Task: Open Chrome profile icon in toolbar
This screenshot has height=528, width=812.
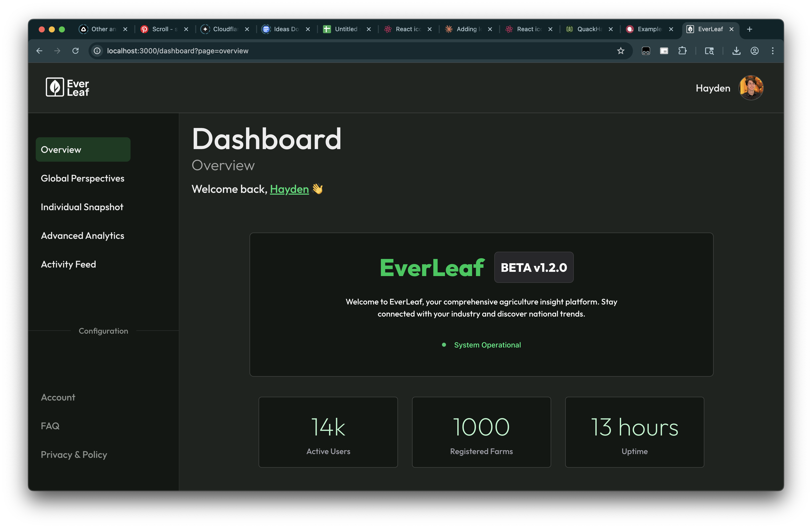Action: [754, 51]
